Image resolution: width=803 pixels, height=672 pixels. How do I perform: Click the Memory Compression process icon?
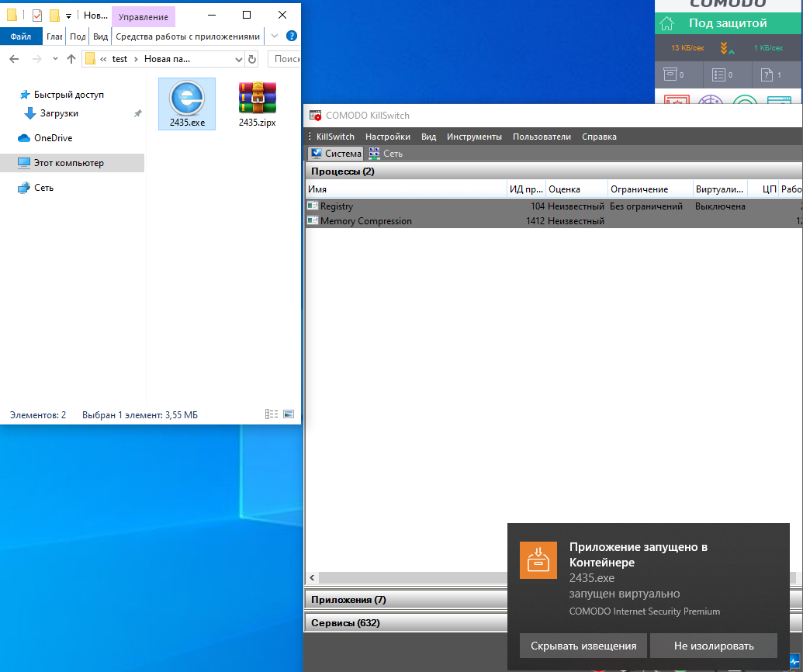pyautogui.click(x=313, y=220)
